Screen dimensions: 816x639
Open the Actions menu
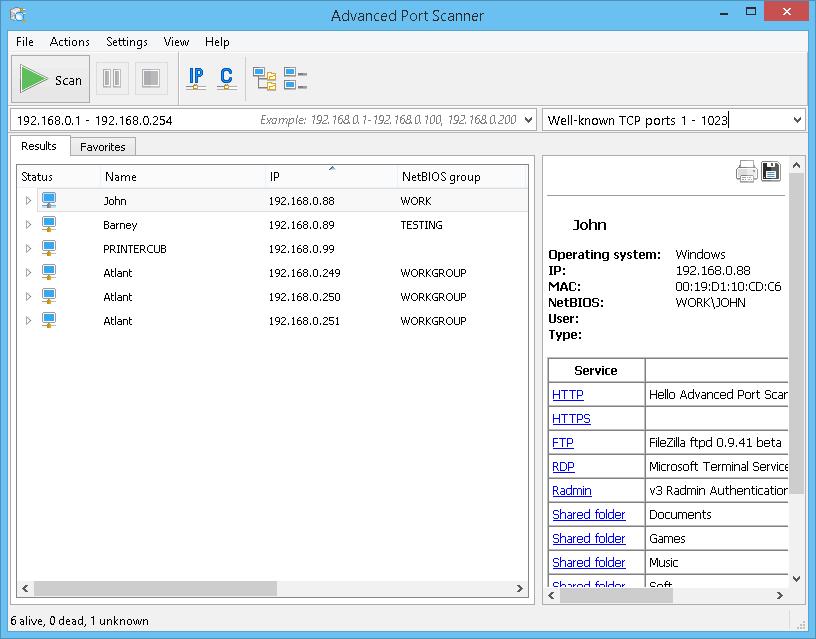(69, 42)
